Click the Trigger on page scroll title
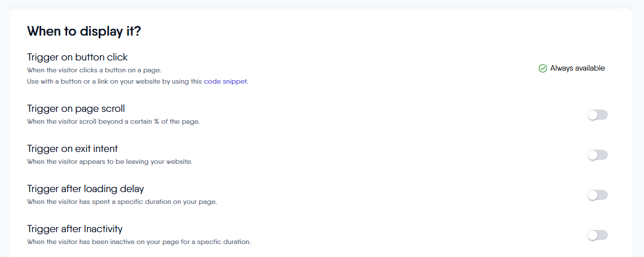The height and width of the screenshot is (257, 644). tap(76, 108)
